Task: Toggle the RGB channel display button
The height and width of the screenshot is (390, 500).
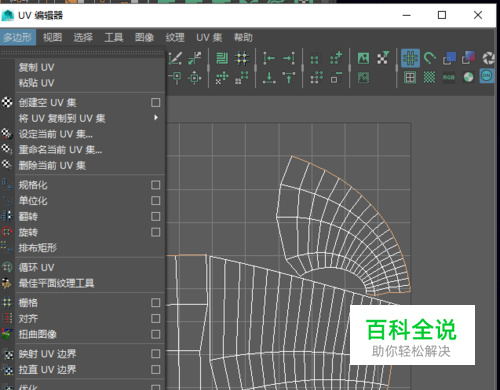Action: coord(449,78)
